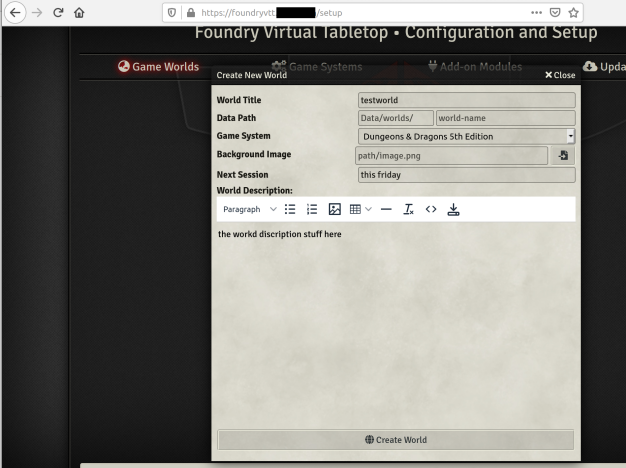Click the Next Session label

coord(242,175)
